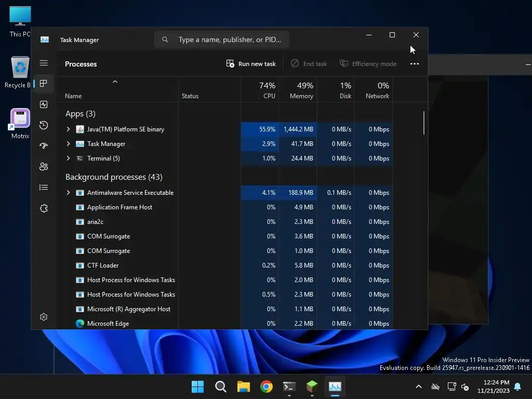Open Windows Start menu

(x=197, y=387)
